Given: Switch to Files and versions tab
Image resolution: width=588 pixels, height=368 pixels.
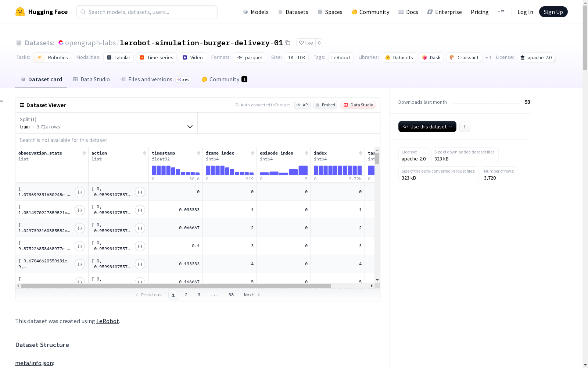Looking at the screenshot, I should [155, 79].
